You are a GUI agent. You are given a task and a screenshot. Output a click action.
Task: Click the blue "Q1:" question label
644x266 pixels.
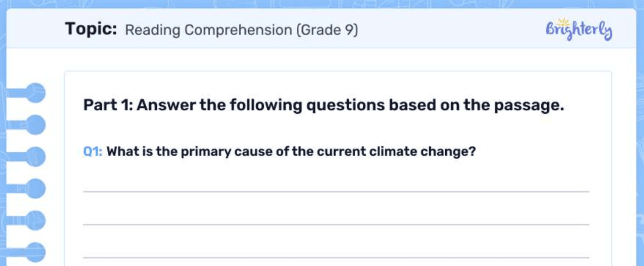click(x=93, y=151)
